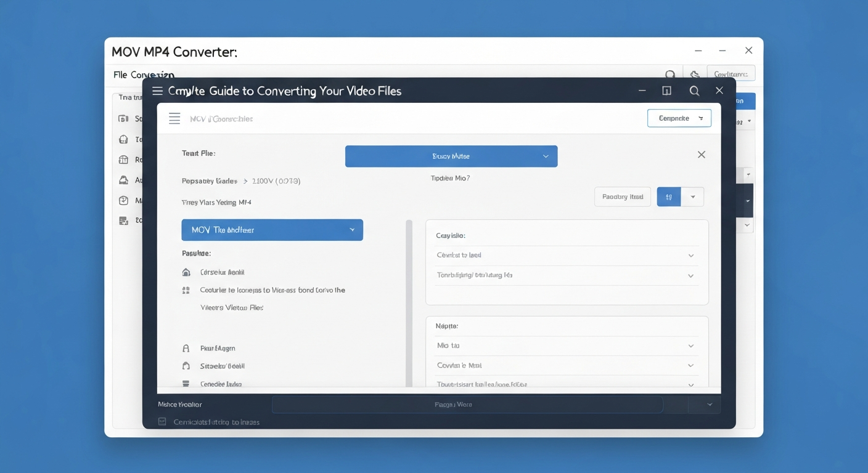This screenshot has width=868, height=473.
Task: Enable the subtitle conversion checkbox at the bottom
Action: (162, 421)
